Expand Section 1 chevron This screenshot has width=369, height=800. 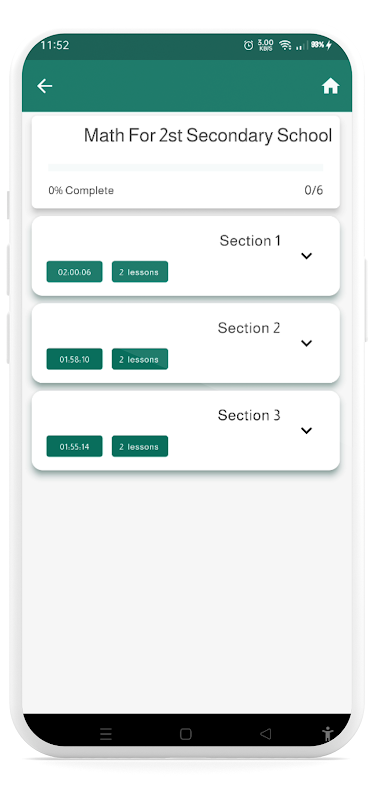point(306,256)
